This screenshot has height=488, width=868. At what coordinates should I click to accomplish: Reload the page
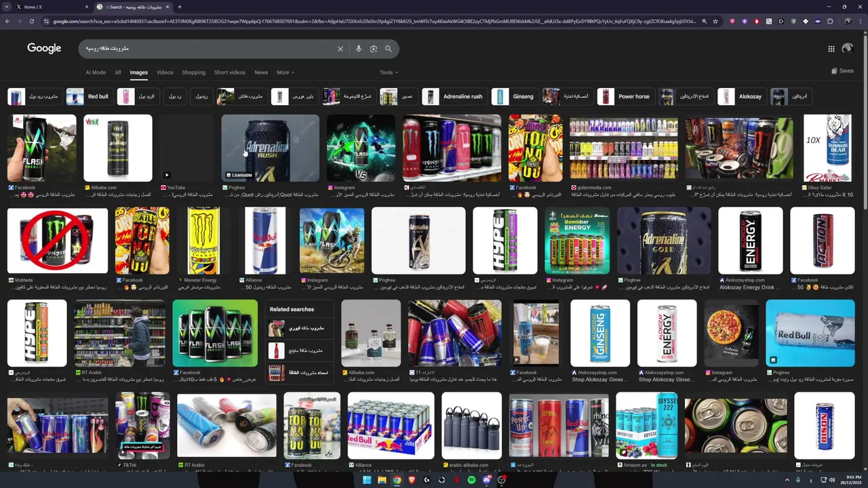pos(32,21)
